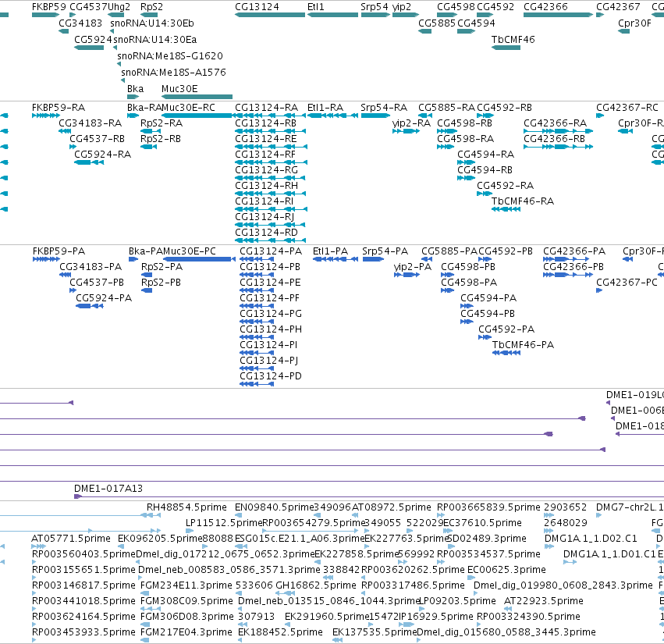Select the AT22923.5prime EST label
This screenshot has width=664, height=644.
[544, 601]
